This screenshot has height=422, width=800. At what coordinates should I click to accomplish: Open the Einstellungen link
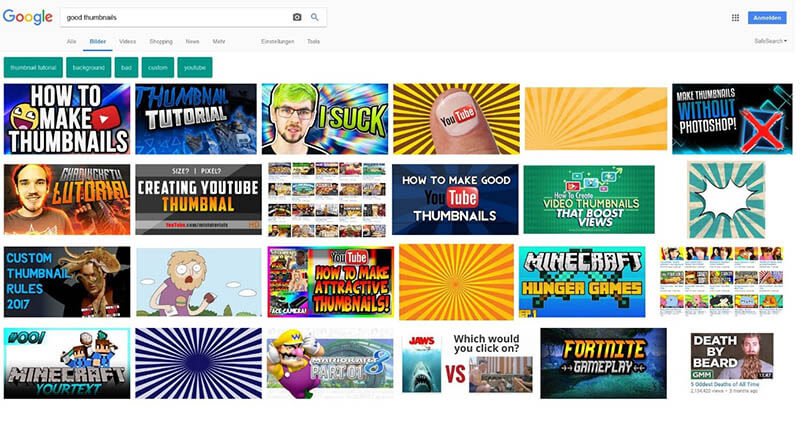tap(277, 41)
